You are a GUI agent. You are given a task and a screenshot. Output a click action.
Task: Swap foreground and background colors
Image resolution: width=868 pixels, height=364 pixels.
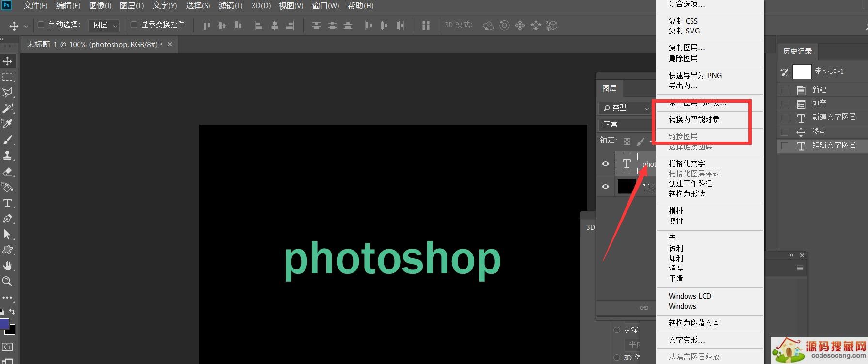tap(12, 312)
